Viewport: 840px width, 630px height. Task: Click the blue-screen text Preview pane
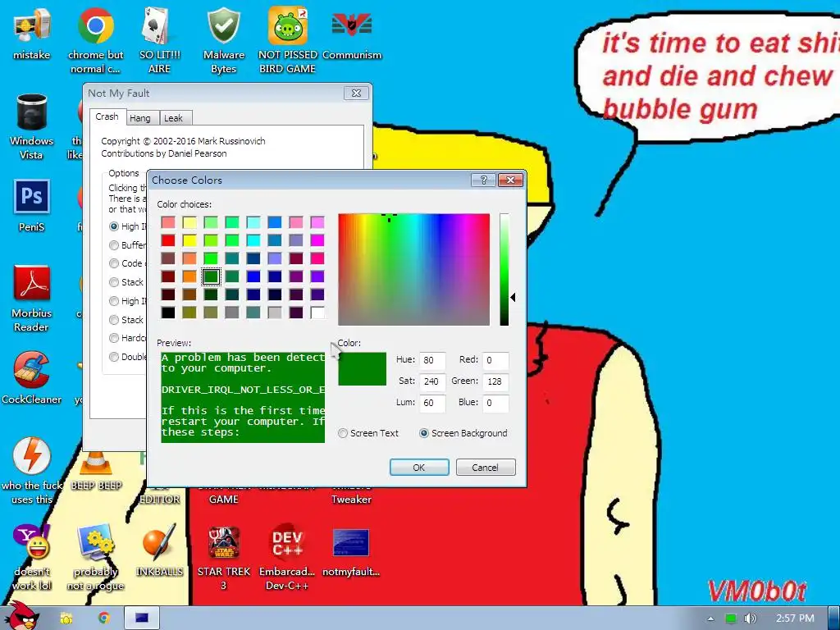point(243,397)
